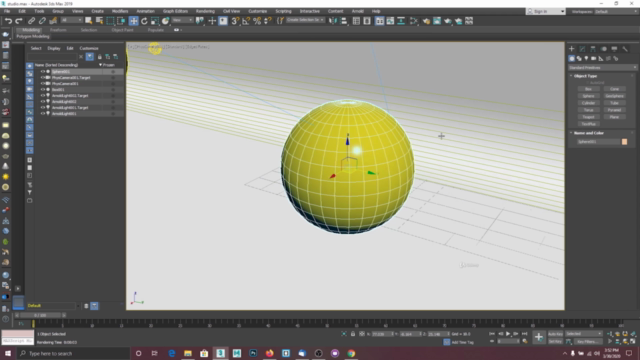Click the time slider frame handle
This screenshot has height=360, width=640.
point(40,315)
